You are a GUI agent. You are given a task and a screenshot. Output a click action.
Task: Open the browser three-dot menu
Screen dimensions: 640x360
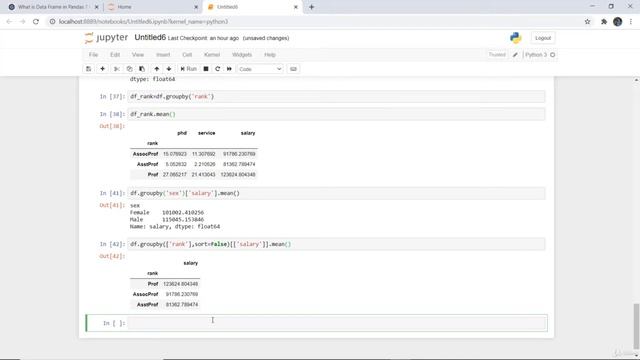(x=631, y=22)
